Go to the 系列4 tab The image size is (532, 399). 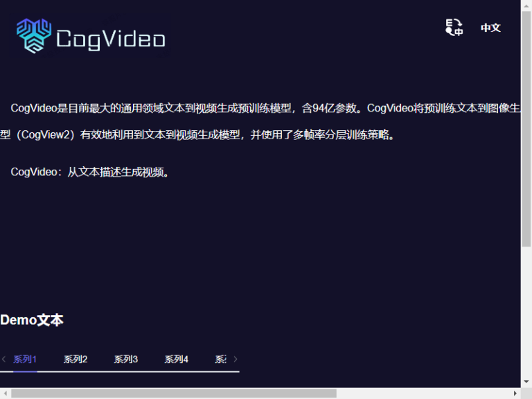176,359
